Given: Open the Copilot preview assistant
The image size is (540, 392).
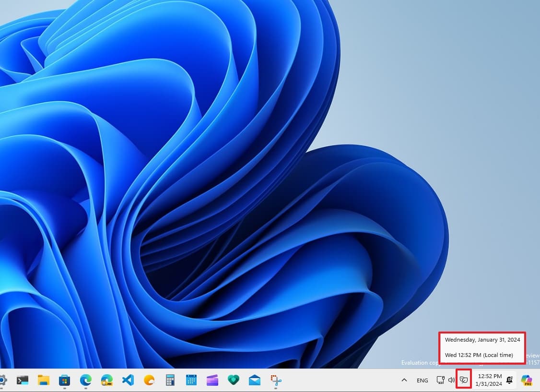Looking at the screenshot, I should [526, 380].
